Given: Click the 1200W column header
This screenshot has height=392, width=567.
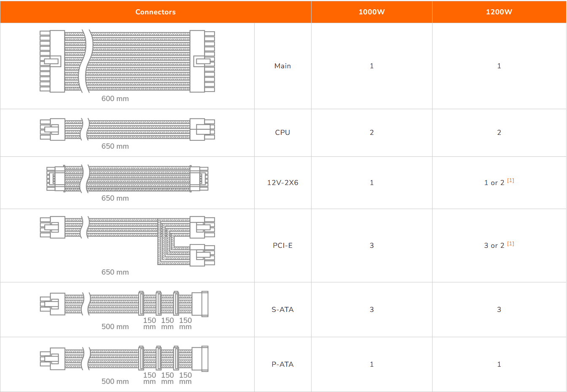Looking at the screenshot, I should 499,12.
